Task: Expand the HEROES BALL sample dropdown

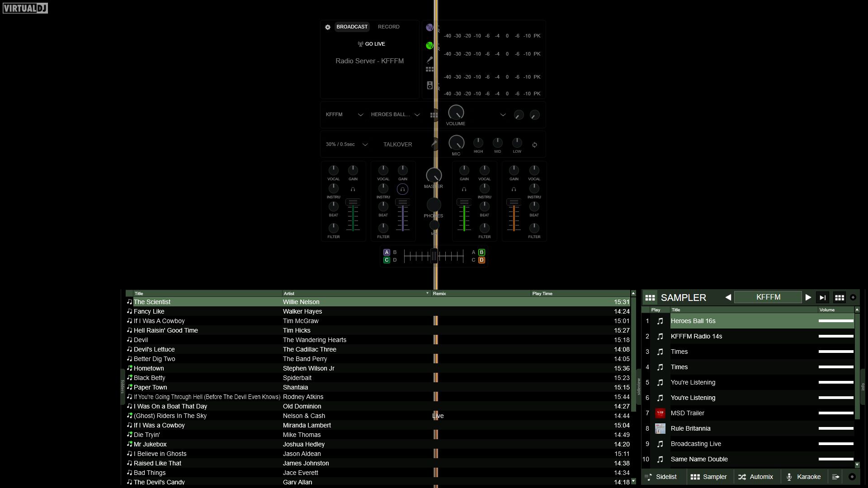Action: 417,115
